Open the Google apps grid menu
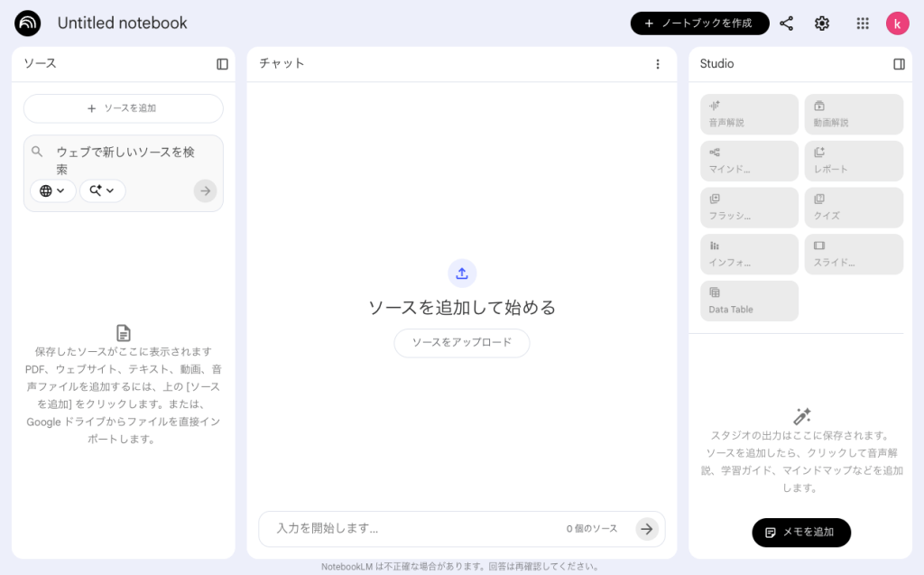 point(862,23)
